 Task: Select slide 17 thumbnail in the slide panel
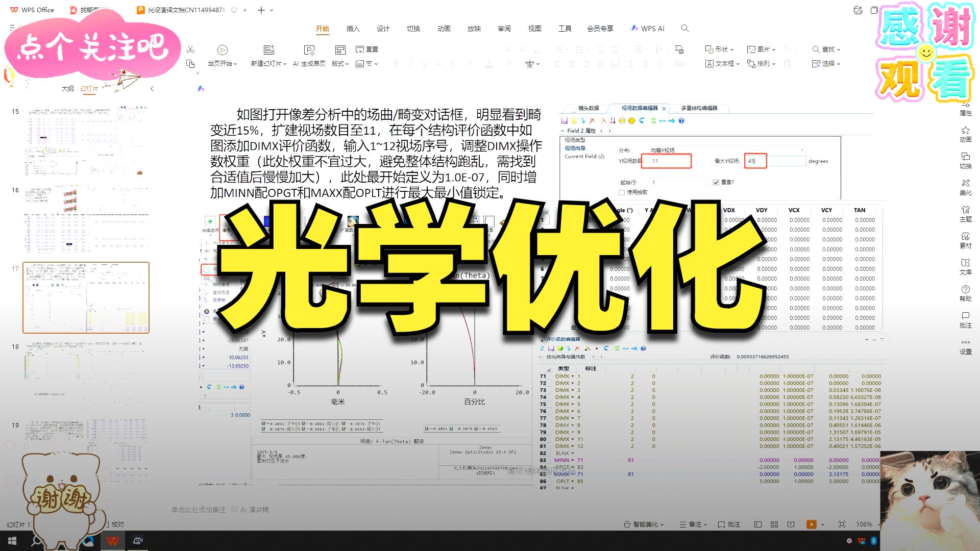[86, 297]
